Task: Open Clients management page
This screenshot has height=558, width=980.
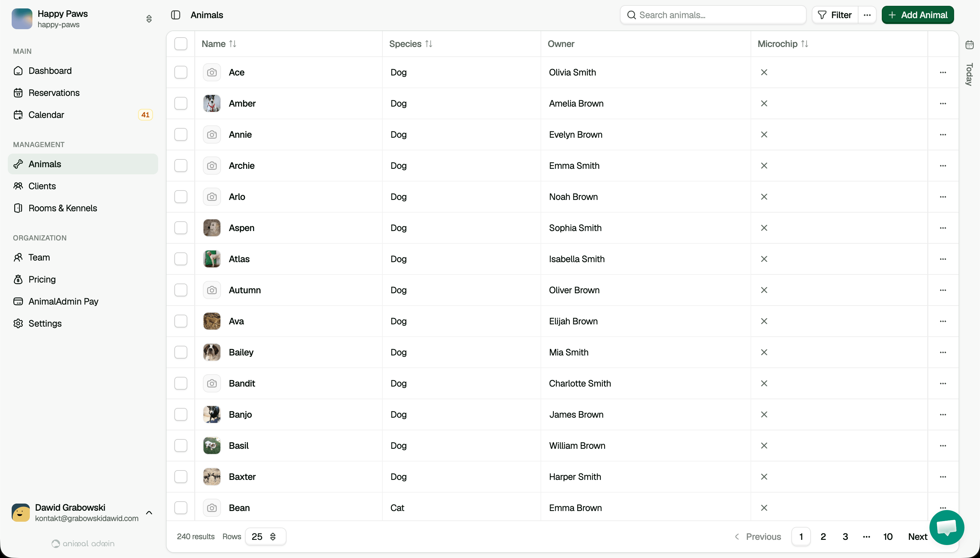Action: coord(83,186)
